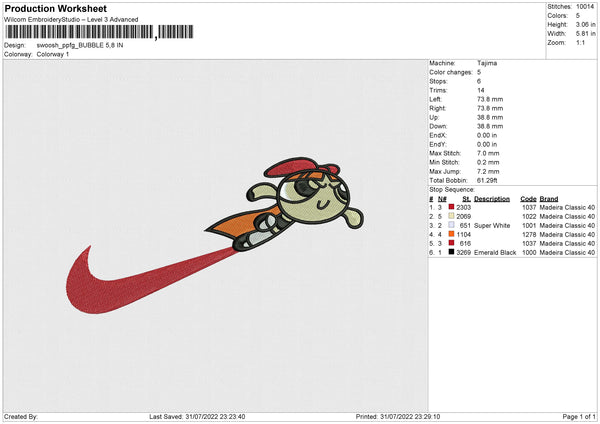Viewport: 600px width, 424px height.
Task: Click the Max Jump value 7.2 mm
Action: click(x=488, y=171)
